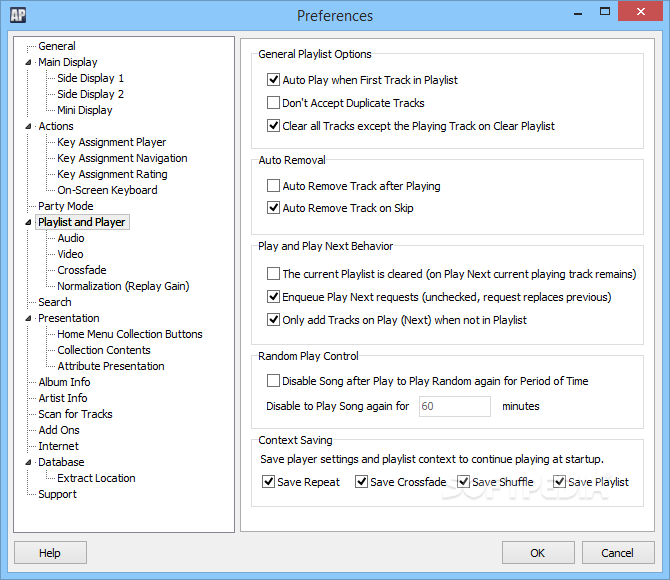Screen dimensions: 670x580
Task: Enable Disable Song after Play to Play Random
Action: [x=273, y=380]
